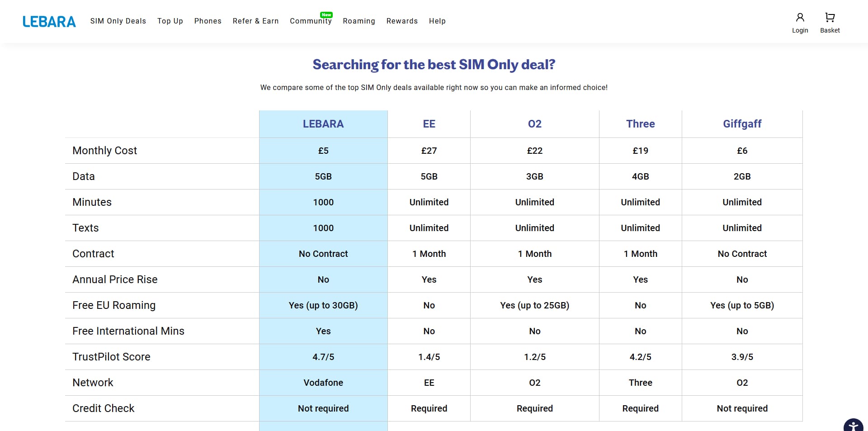Select the Network row label
The image size is (868, 431).
(x=93, y=383)
